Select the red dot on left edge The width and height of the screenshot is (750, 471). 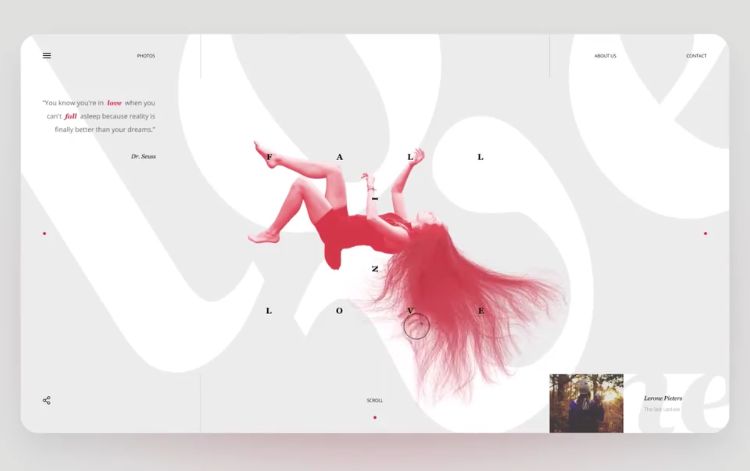click(x=44, y=233)
